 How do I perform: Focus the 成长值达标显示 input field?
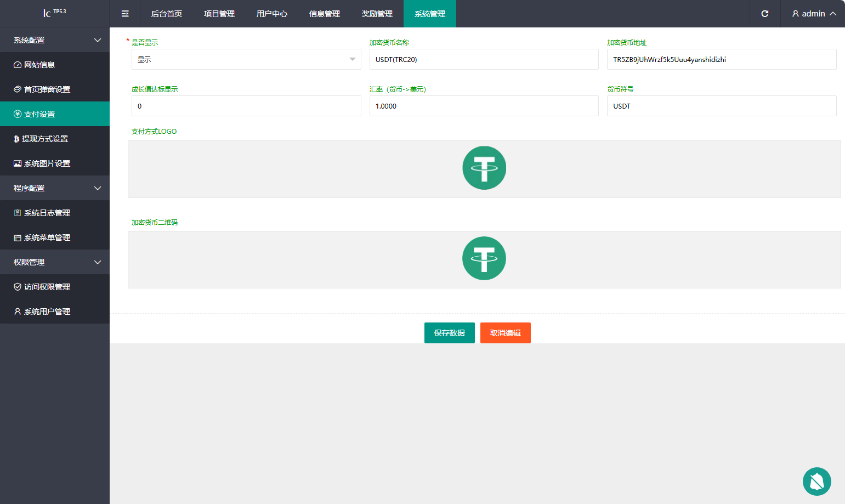246,106
